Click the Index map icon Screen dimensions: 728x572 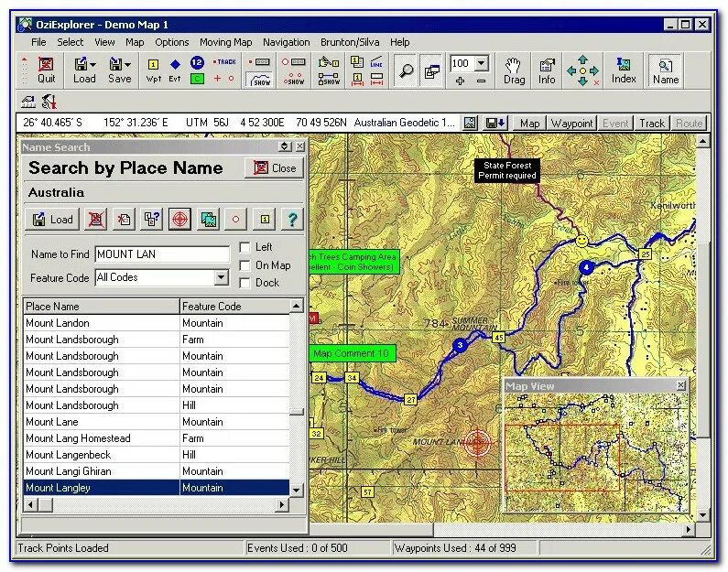pos(623,70)
